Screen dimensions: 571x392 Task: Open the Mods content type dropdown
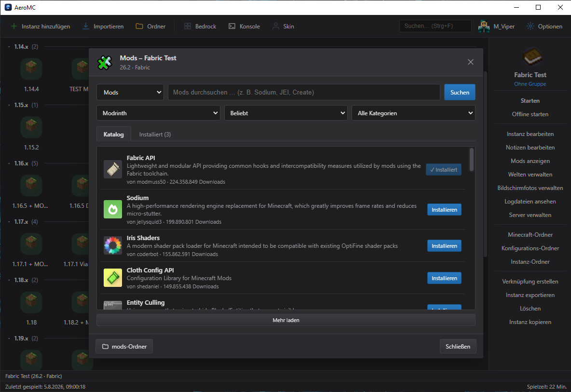130,93
